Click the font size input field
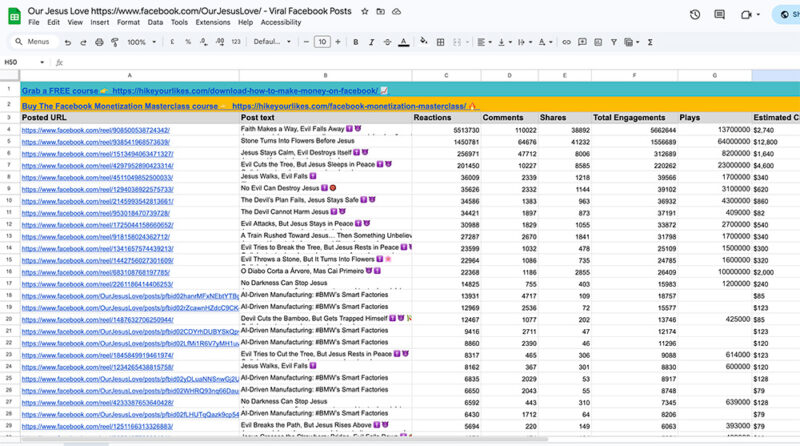800x446 pixels. tap(321, 42)
